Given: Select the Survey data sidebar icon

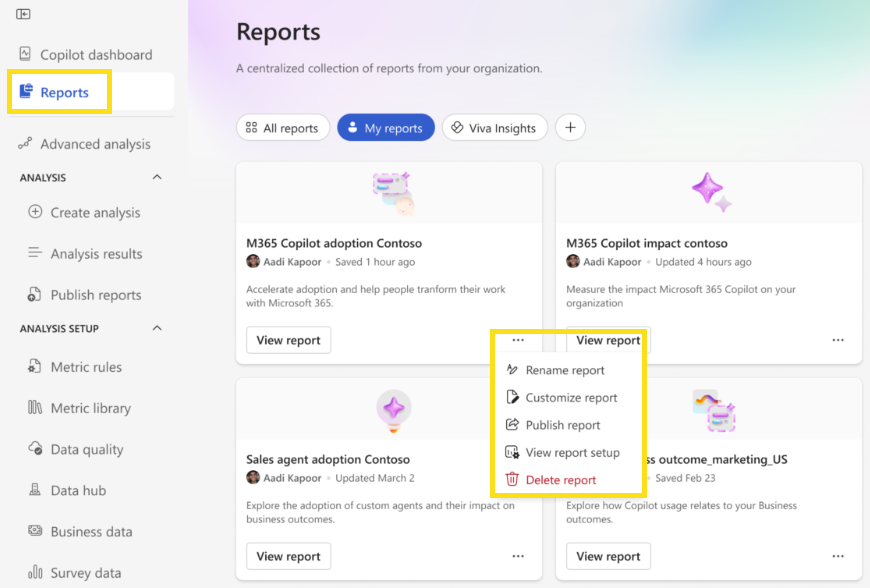Looking at the screenshot, I should click(35, 571).
